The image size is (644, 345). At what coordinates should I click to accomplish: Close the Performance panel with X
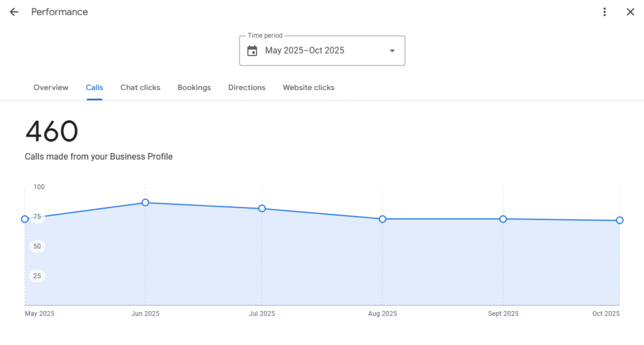pos(630,12)
